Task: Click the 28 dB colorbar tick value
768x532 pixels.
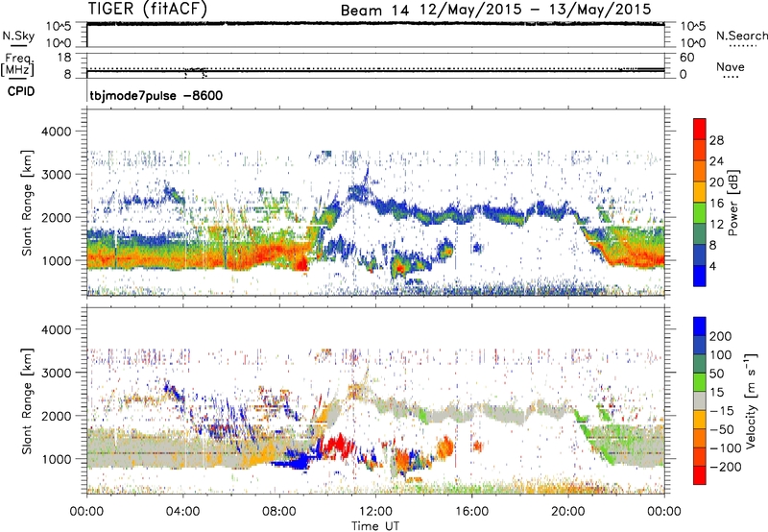Action: tap(716, 140)
